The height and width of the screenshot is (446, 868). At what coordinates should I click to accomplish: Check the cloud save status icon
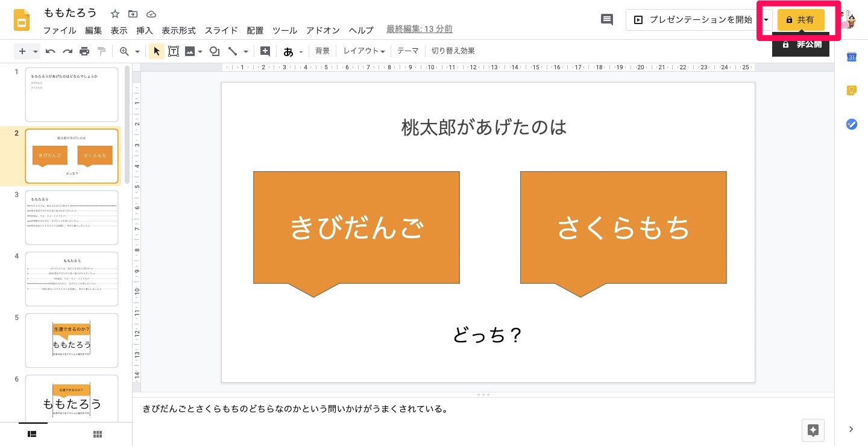[151, 14]
